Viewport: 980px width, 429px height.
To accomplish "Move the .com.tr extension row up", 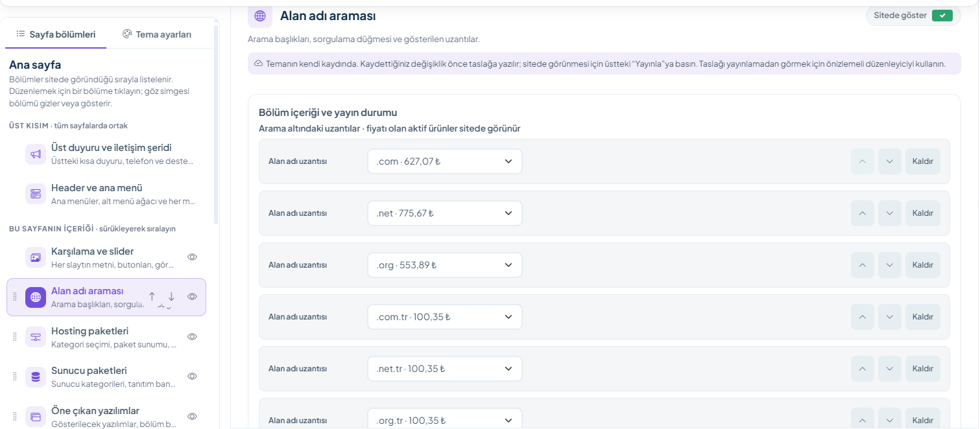I will [x=862, y=317].
